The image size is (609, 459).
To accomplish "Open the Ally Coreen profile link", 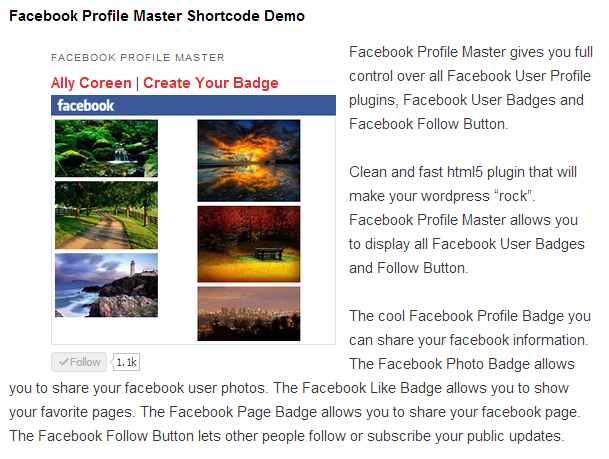I will 91,83.
